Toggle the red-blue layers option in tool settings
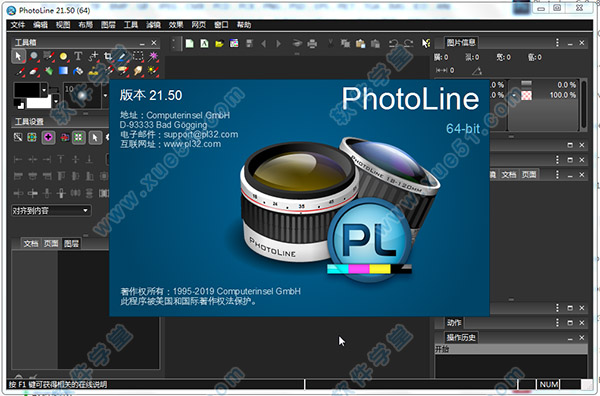 coord(65,137)
